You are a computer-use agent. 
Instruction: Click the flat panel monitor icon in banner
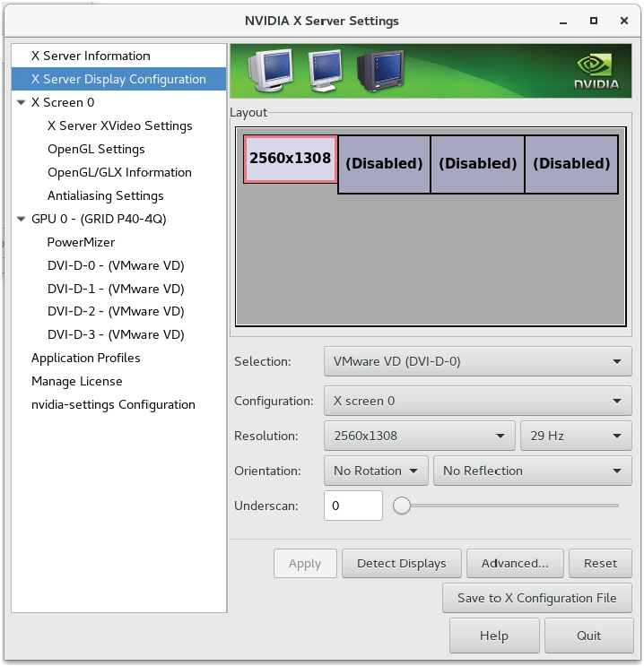point(326,71)
